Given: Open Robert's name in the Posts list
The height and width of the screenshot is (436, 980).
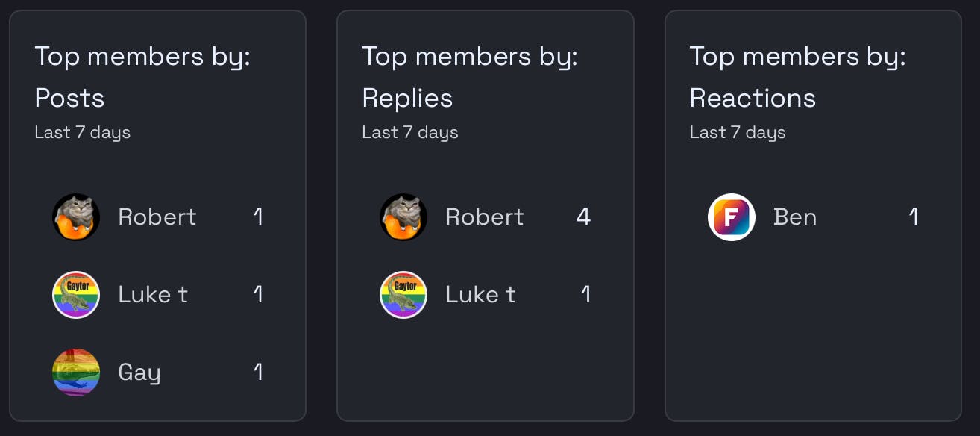Looking at the screenshot, I should click(x=157, y=217).
